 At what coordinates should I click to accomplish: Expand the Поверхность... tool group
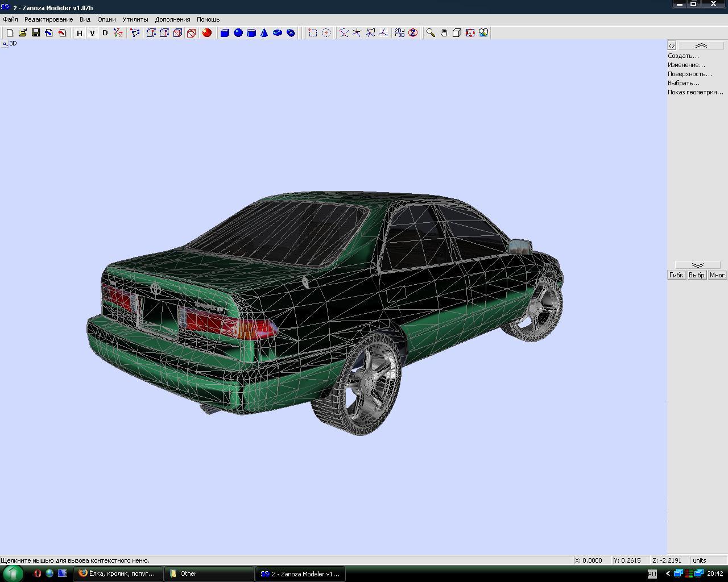689,74
